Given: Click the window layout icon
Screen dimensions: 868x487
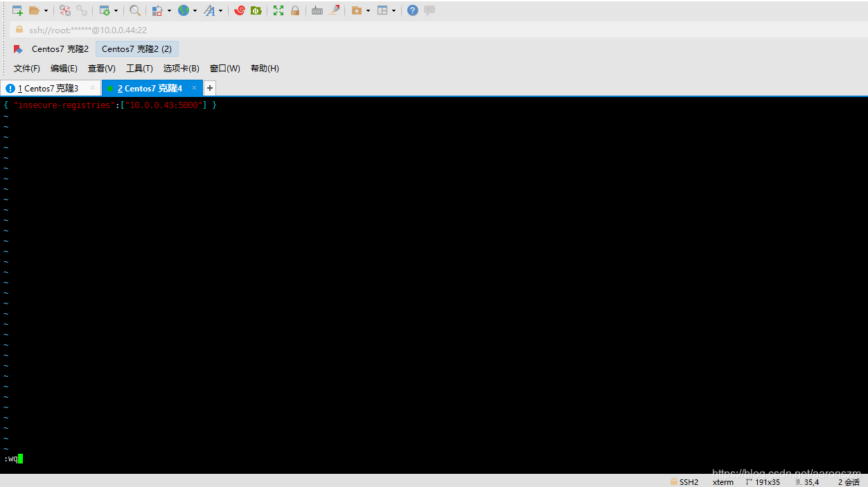Looking at the screenshot, I should (382, 10).
